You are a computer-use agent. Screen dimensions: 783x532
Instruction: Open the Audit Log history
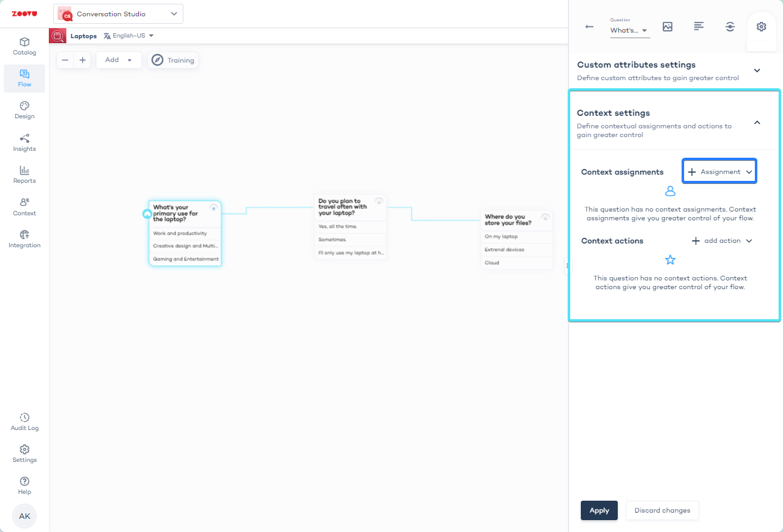coord(24,422)
